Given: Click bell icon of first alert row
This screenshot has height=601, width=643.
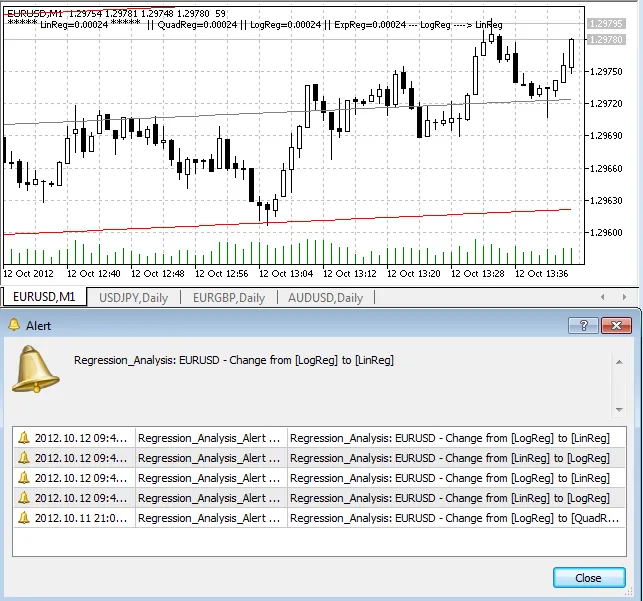Looking at the screenshot, I should click(x=24, y=438).
